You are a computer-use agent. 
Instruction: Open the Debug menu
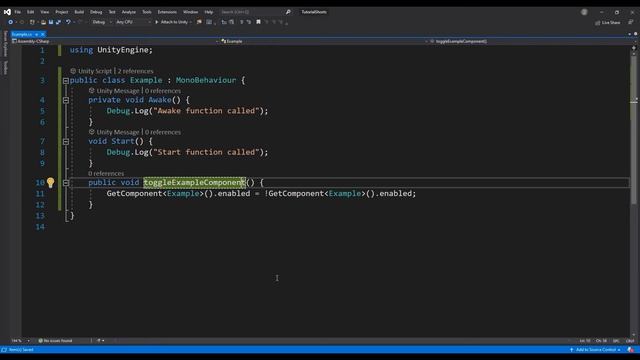[96, 12]
